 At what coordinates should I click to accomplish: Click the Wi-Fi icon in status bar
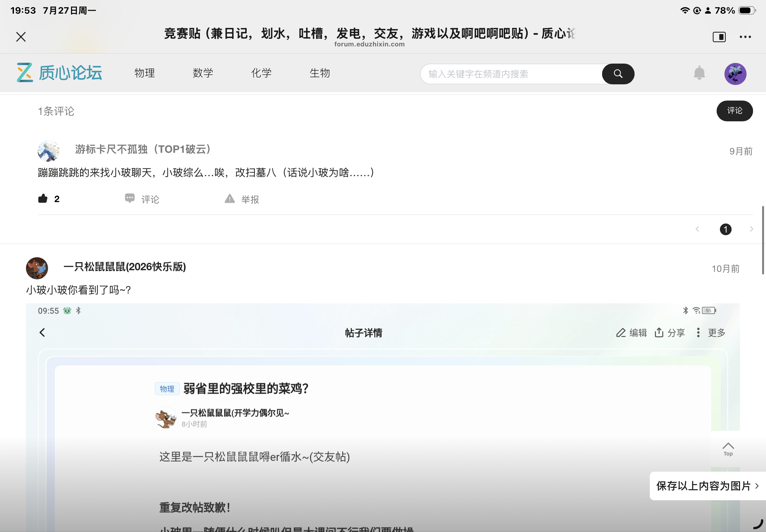(x=685, y=10)
